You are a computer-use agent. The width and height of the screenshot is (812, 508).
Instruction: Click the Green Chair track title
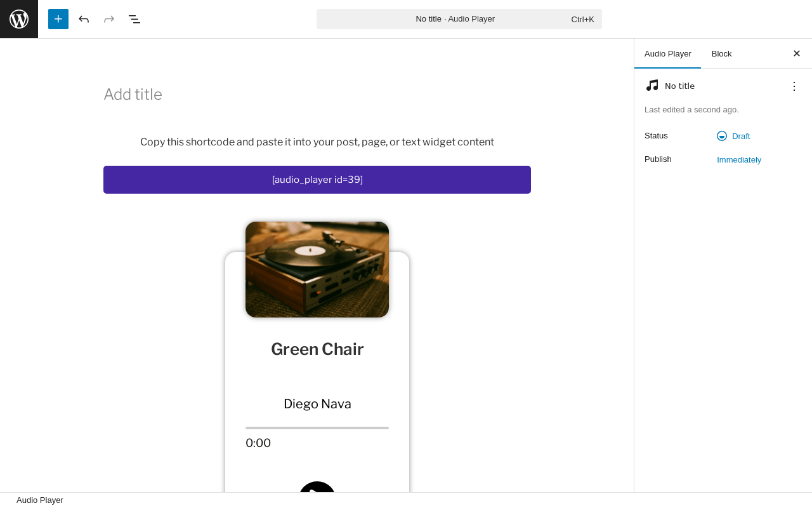(x=317, y=349)
